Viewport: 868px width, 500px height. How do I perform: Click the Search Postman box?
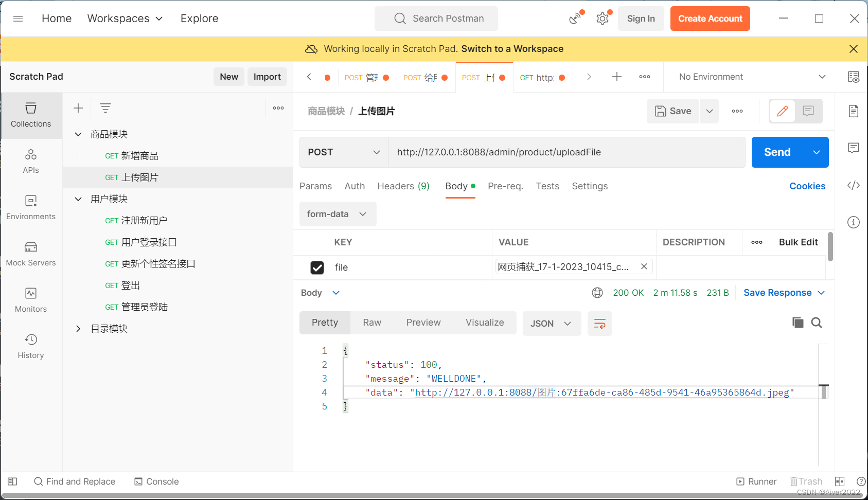point(436,19)
